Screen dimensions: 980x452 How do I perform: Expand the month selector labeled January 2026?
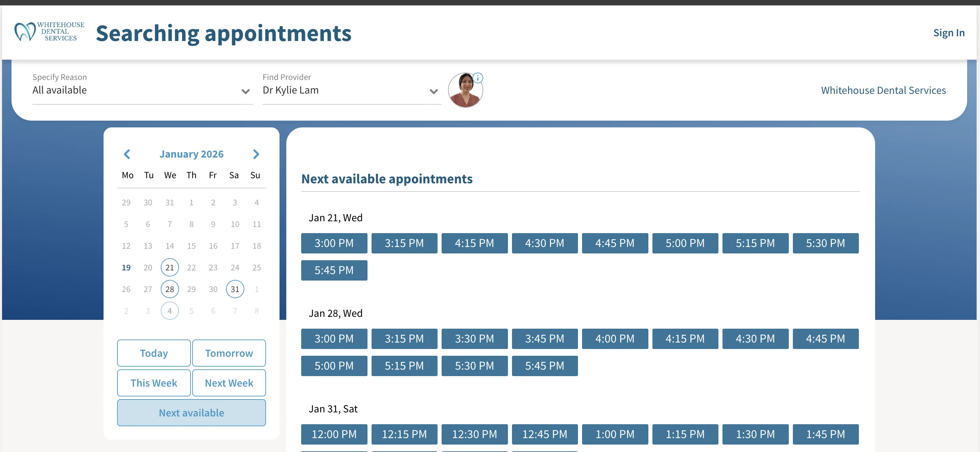(x=191, y=154)
